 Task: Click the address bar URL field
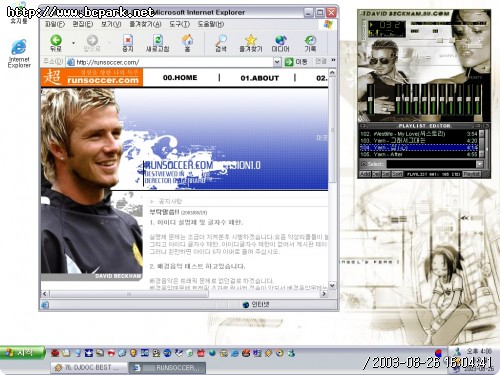173,62
